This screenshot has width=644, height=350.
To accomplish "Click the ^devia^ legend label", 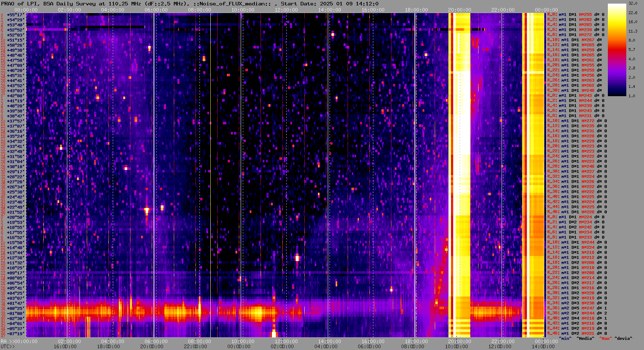I will (623, 338).
